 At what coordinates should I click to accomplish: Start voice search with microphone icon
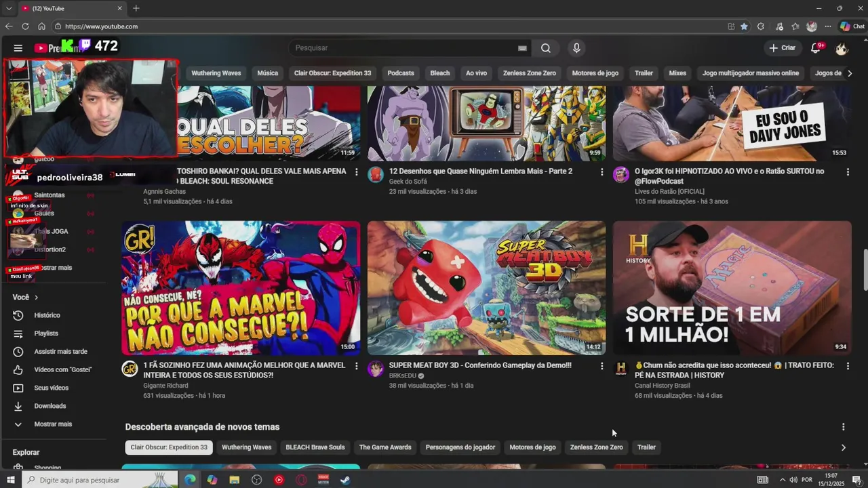(x=576, y=48)
